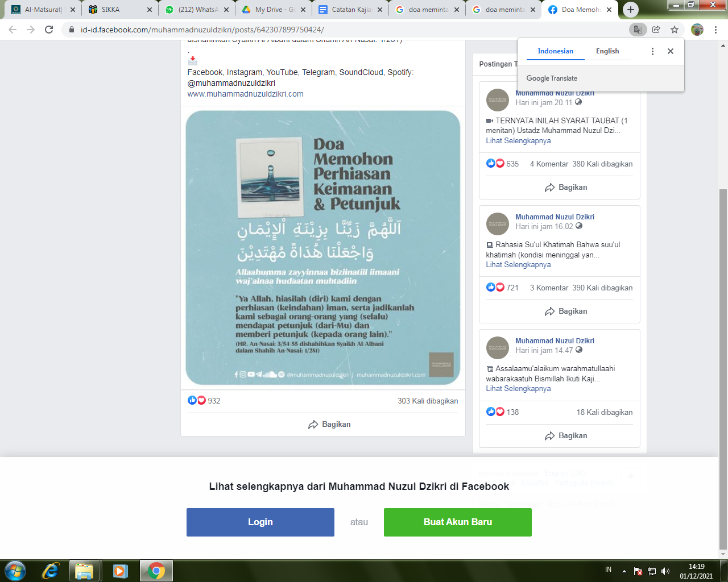Open avatar of the 16.02 post
The image size is (728, 582).
click(498, 224)
